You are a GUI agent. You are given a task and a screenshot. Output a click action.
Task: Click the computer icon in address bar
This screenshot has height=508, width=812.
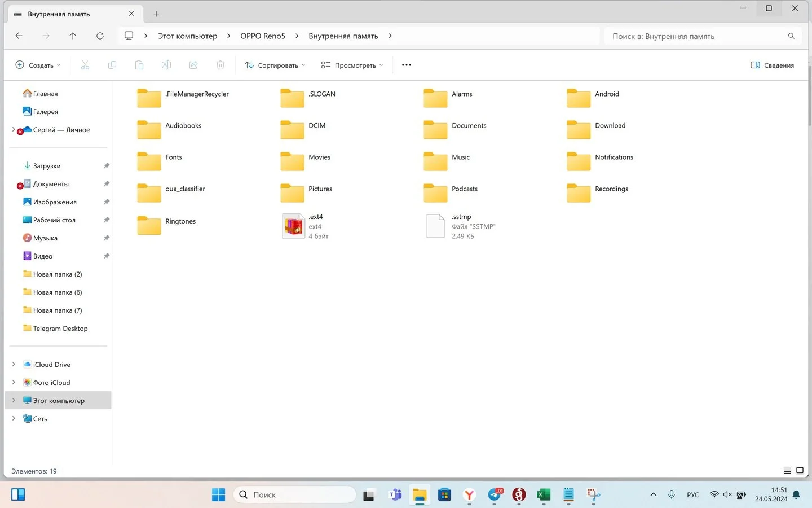pyautogui.click(x=129, y=36)
